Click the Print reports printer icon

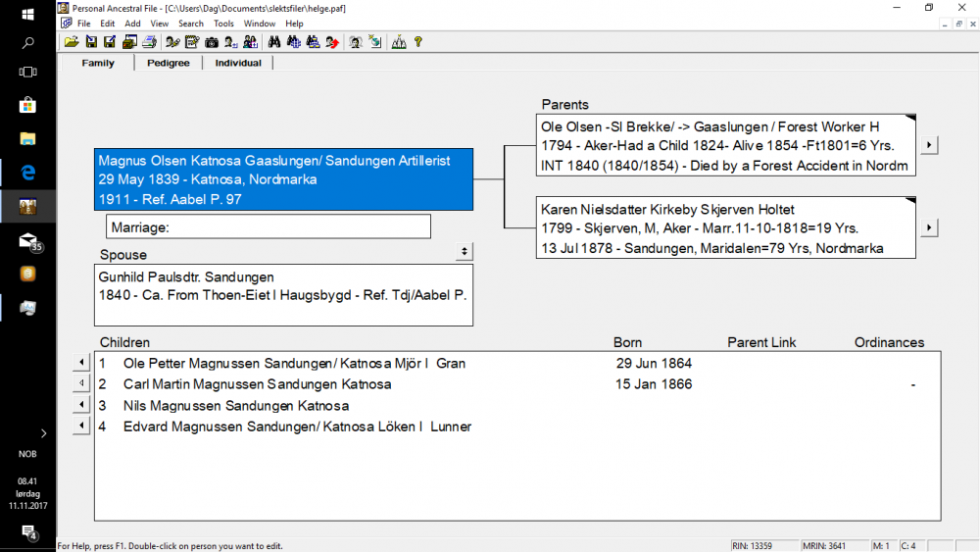[x=149, y=42]
